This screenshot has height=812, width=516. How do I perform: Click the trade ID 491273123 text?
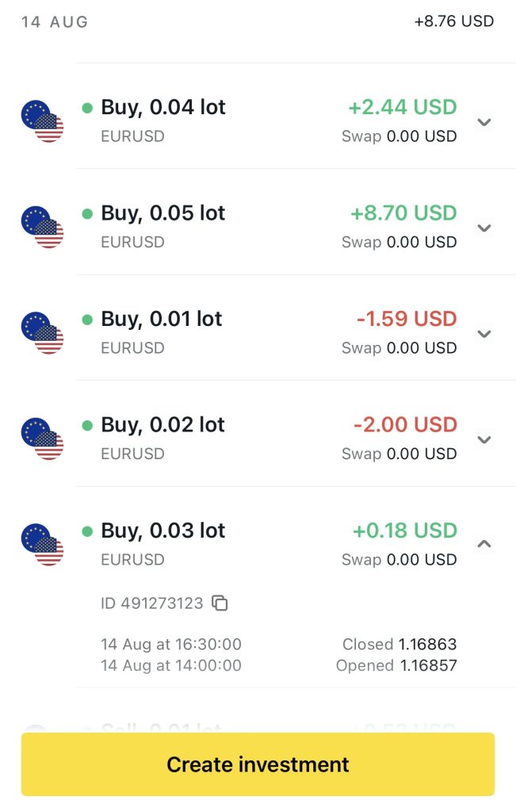[x=152, y=603]
